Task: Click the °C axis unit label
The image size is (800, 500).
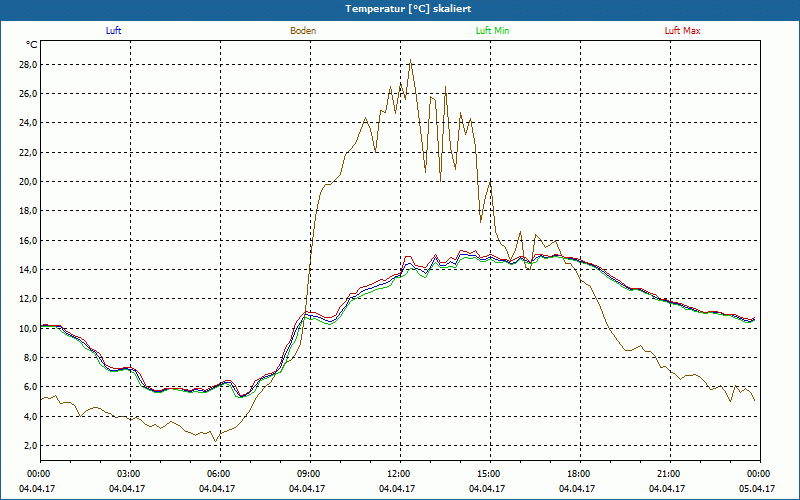Action: (x=32, y=45)
